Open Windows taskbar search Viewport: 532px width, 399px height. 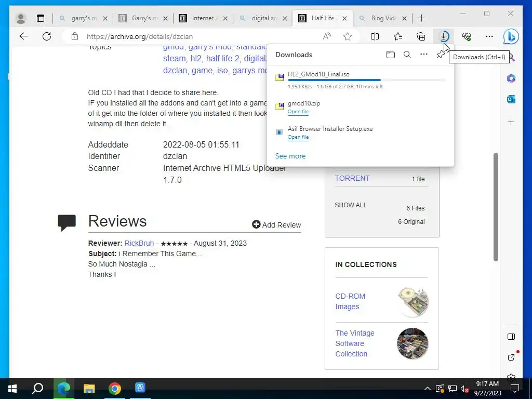point(37,389)
